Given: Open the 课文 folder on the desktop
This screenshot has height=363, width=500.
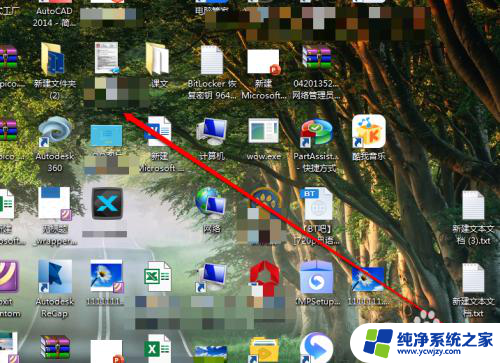Looking at the screenshot, I should (158, 59).
